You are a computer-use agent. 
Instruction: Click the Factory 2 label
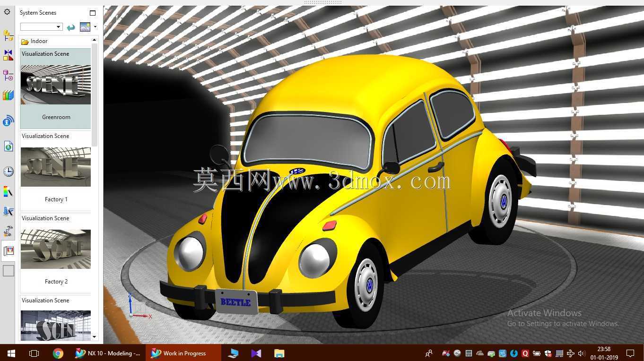click(x=56, y=282)
